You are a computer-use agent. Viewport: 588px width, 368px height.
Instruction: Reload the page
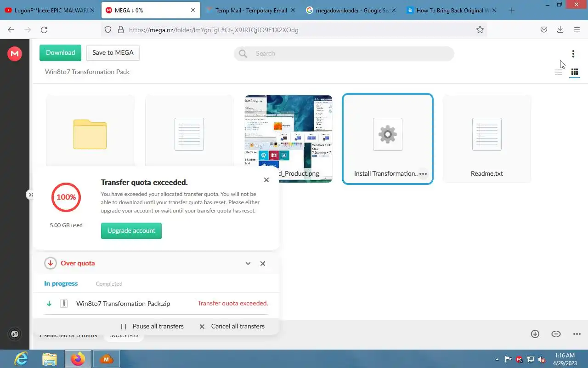[x=44, y=30]
